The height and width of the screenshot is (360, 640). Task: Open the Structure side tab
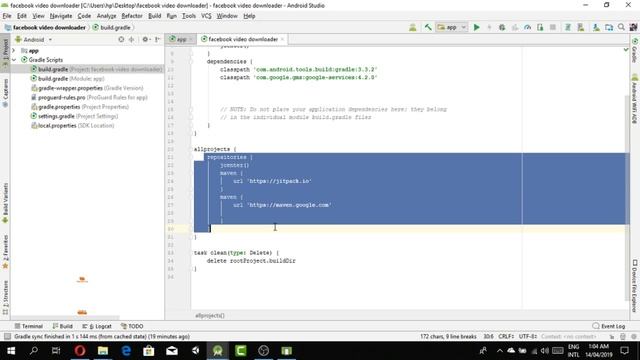pos(5,297)
